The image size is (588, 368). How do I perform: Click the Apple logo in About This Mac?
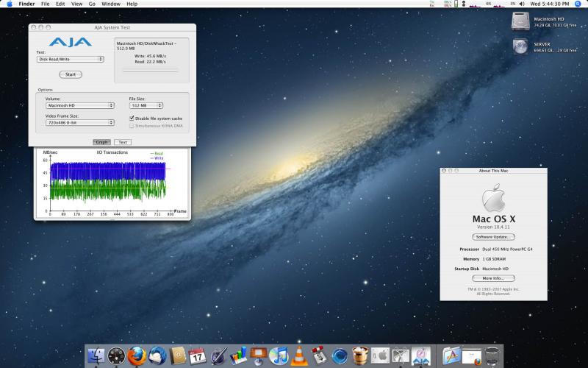click(493, 197)
